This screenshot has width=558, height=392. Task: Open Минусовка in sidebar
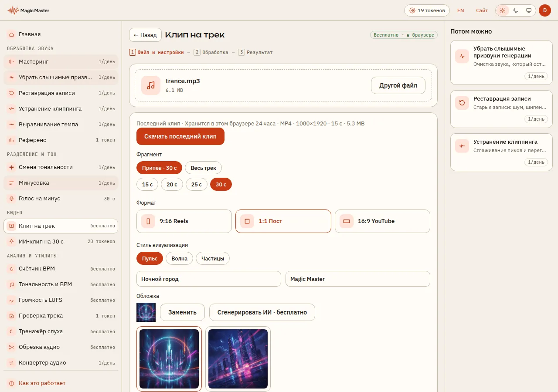(61, 183)
